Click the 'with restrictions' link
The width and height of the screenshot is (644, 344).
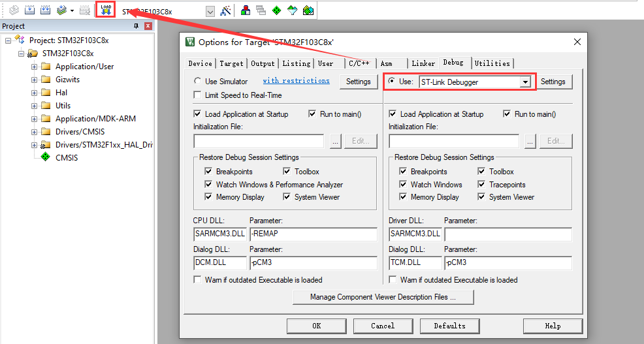point(296,80)
